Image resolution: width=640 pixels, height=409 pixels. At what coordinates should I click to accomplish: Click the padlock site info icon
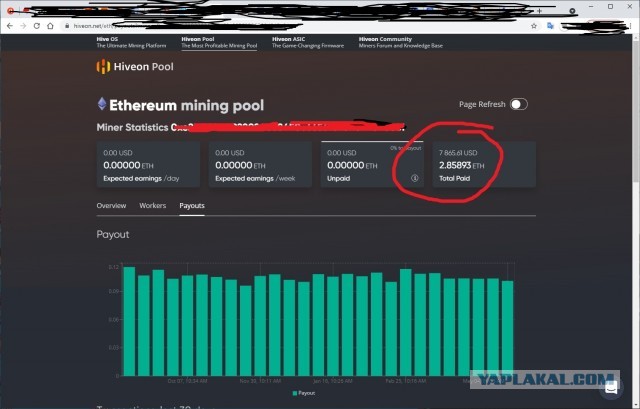67,26
